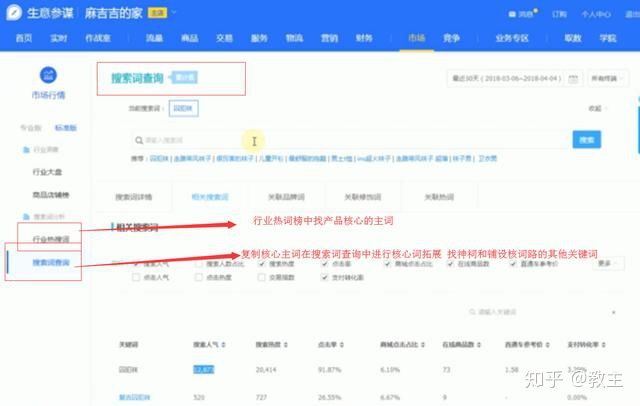Open 行业热搜词 in the sidebar

50,239
